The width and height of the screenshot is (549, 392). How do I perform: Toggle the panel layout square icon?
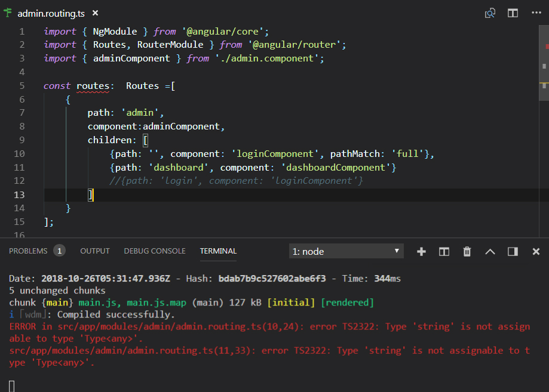(512, 251)
